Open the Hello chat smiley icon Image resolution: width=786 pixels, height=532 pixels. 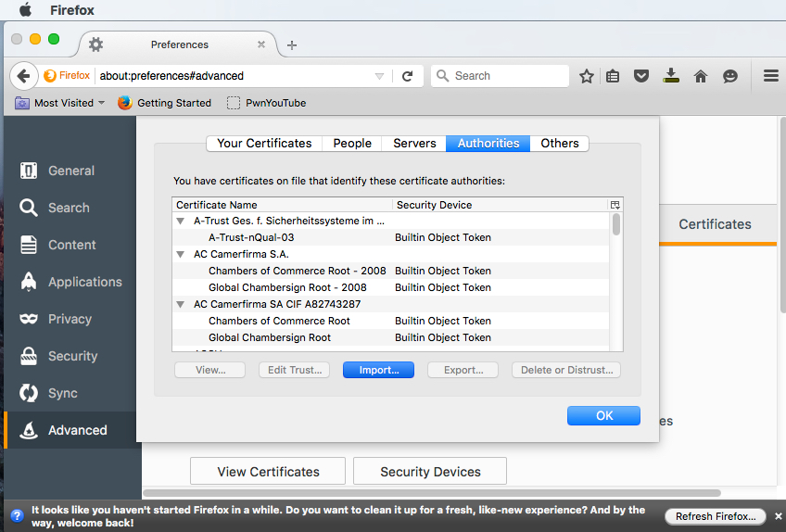point(729,76)
